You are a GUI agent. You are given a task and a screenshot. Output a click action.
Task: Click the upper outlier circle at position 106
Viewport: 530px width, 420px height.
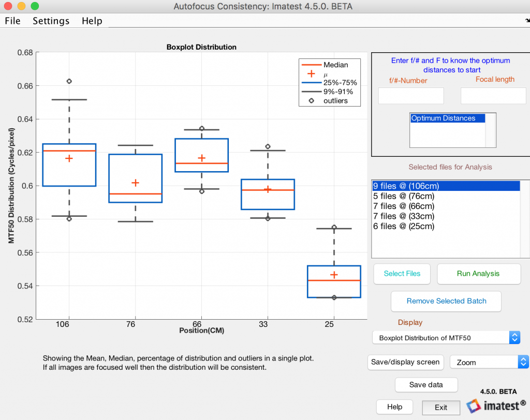69,81
